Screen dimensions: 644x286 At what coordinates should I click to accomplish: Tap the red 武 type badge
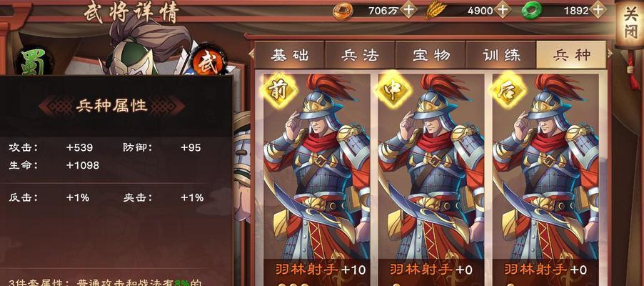208,61
